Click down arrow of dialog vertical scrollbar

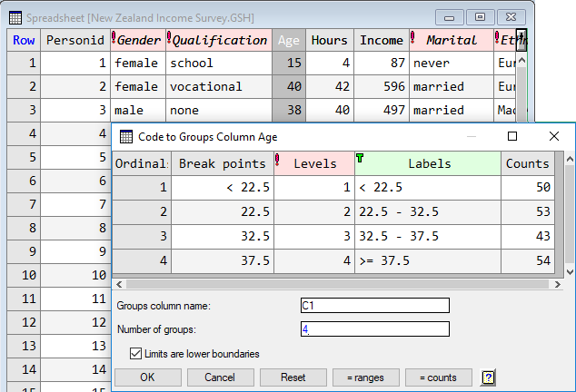pyautogui.click(x=570, y=271)
